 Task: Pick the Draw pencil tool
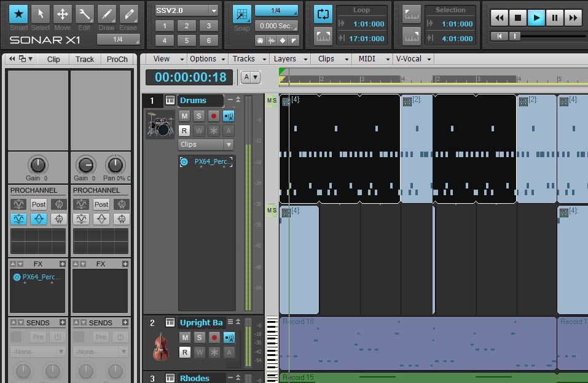(x=106, y=14)
